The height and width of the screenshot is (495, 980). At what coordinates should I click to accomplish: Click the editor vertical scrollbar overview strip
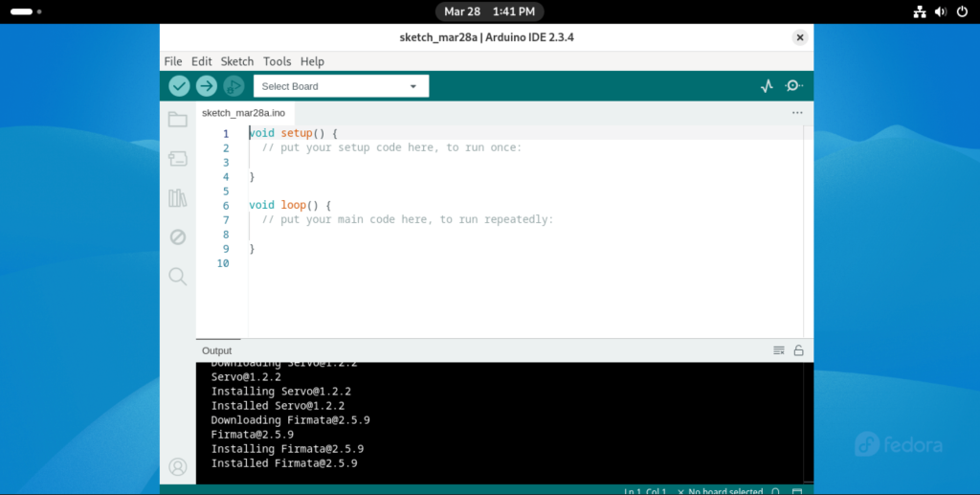[x=808, y=232]
